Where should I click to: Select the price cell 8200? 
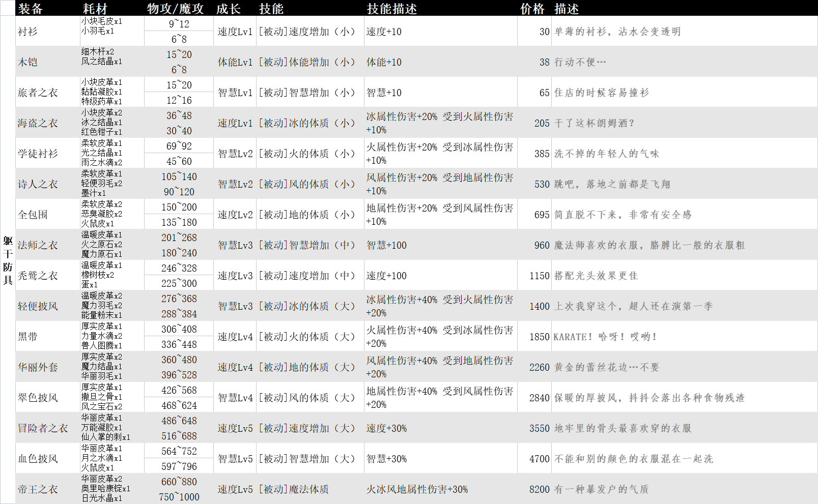(534, 489)
